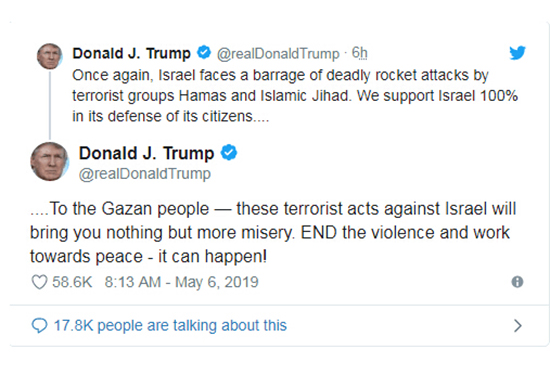This screenshot has width=550, height=375.
Task: Open the '17.8K people are talking about this' link
Action: coord(170,326)
